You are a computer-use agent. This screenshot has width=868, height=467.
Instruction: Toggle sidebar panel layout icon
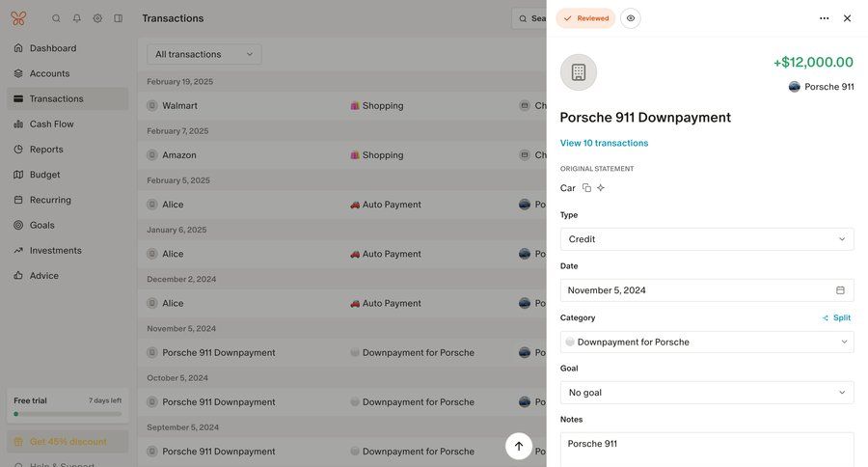[119, 18]
